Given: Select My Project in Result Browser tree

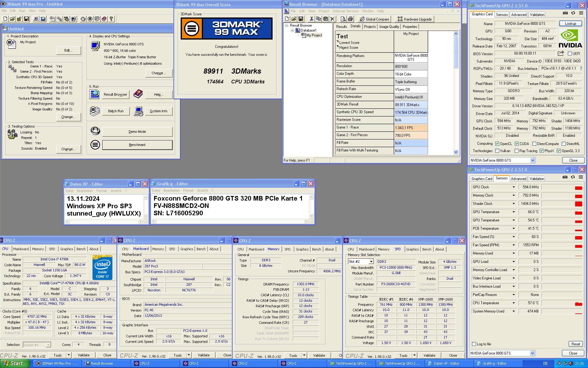Looking at the screenshot, I should [314, 35].
